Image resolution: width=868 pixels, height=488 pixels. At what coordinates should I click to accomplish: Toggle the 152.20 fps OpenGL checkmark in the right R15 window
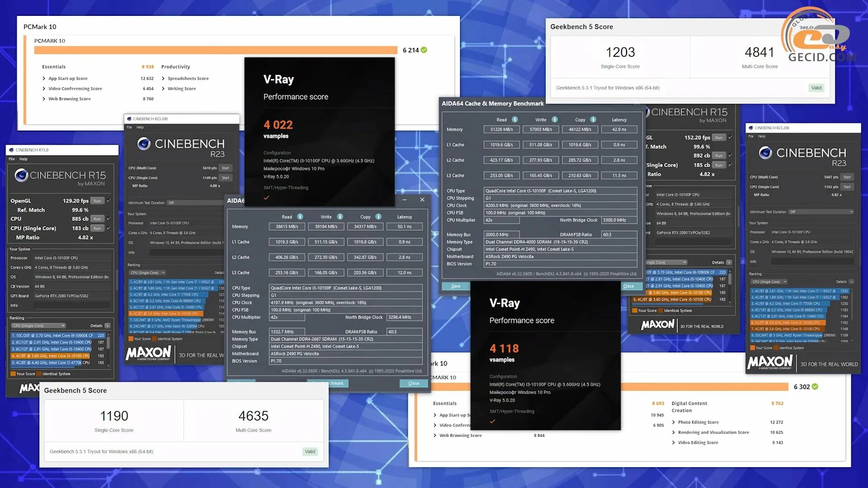click(x=731, y=137)
